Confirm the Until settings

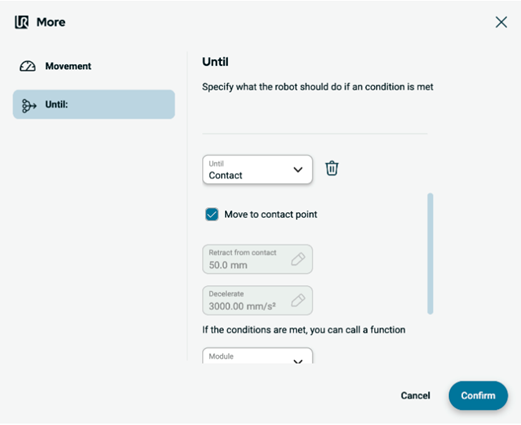[478, 395]
